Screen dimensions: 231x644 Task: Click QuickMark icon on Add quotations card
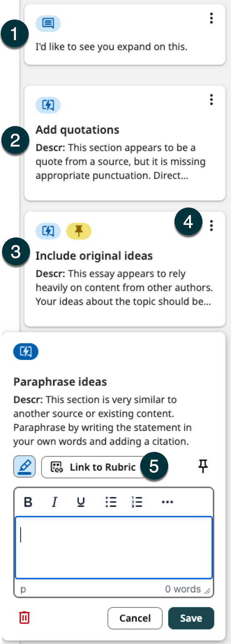(x=48, y=105)
